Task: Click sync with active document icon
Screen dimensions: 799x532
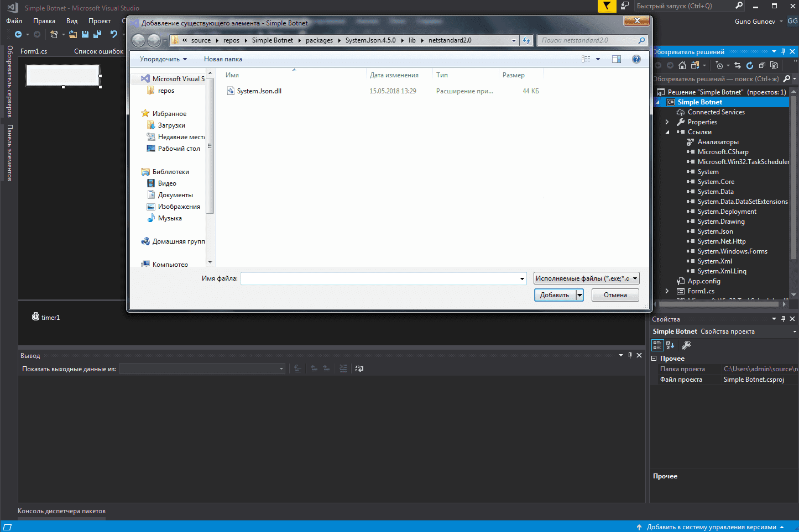Action: tap(738, 65)
